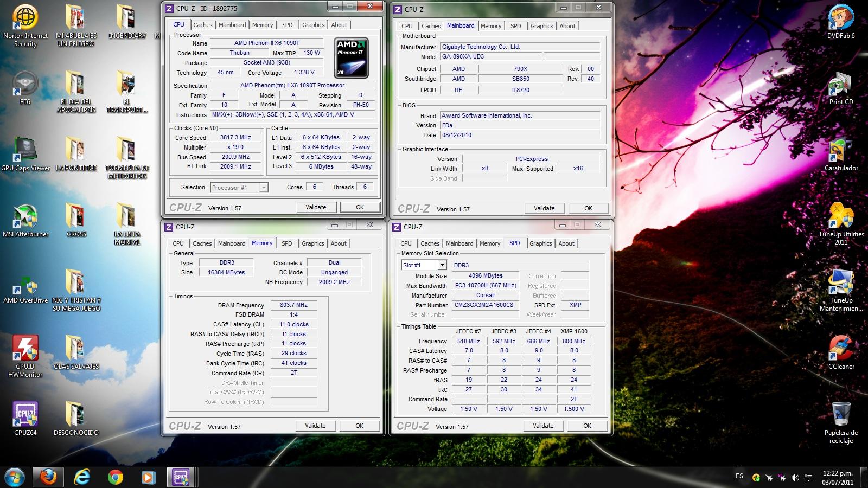
Task: Open TORMENTA DE METEORITOS folder
Action: point(127,158)
